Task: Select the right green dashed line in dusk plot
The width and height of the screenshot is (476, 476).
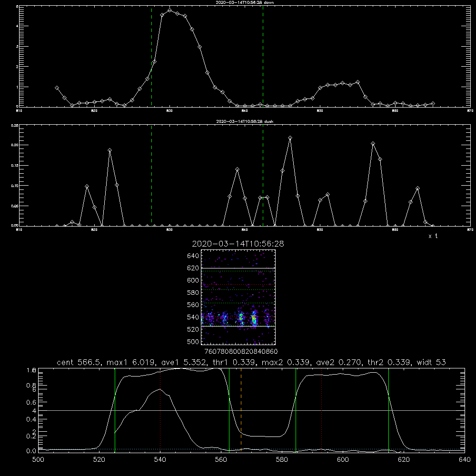Action: [263, 176]
